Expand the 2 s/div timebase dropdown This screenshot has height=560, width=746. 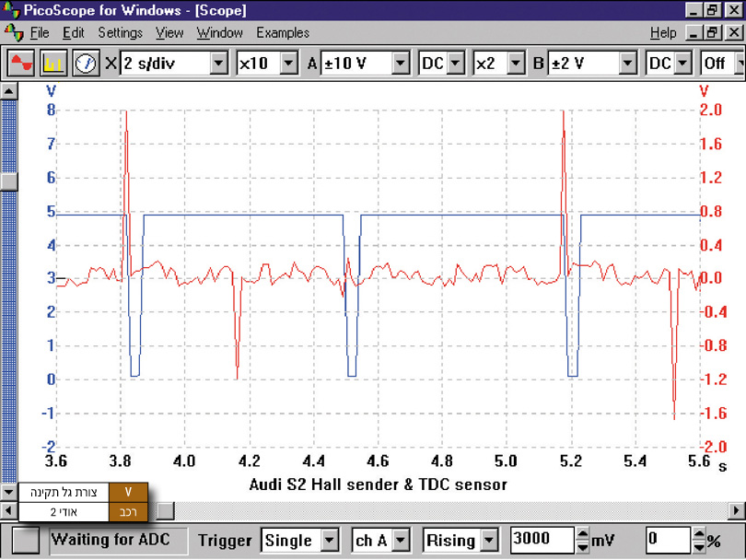point(218,64)
